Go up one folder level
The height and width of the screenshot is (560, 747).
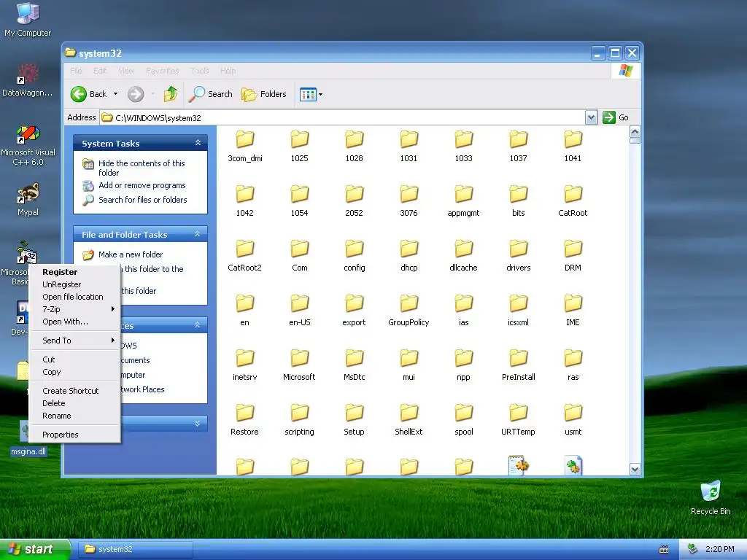tap(171, 94)
